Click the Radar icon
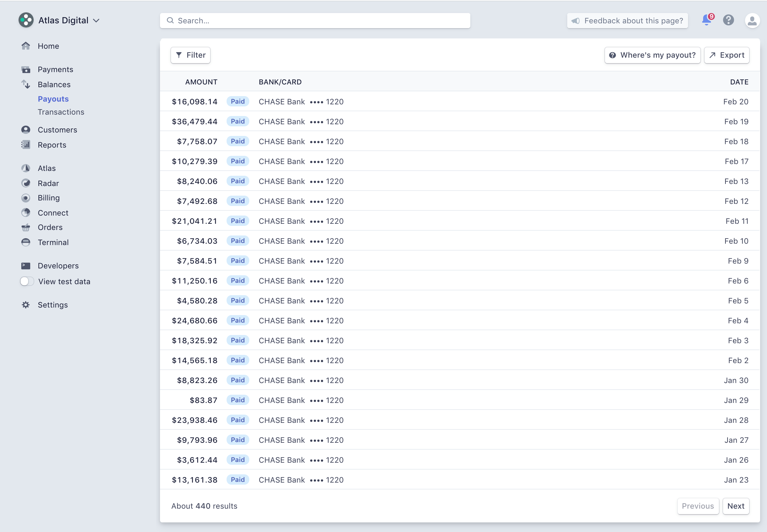Screen dimensions: 767x532 click(26, 183)
